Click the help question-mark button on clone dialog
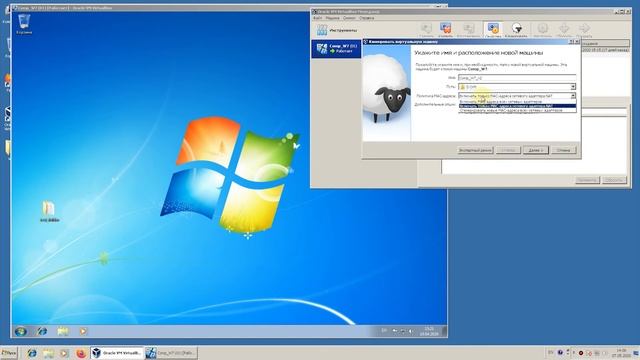Viewport: 640px width, 360px height. click(571, 42)
